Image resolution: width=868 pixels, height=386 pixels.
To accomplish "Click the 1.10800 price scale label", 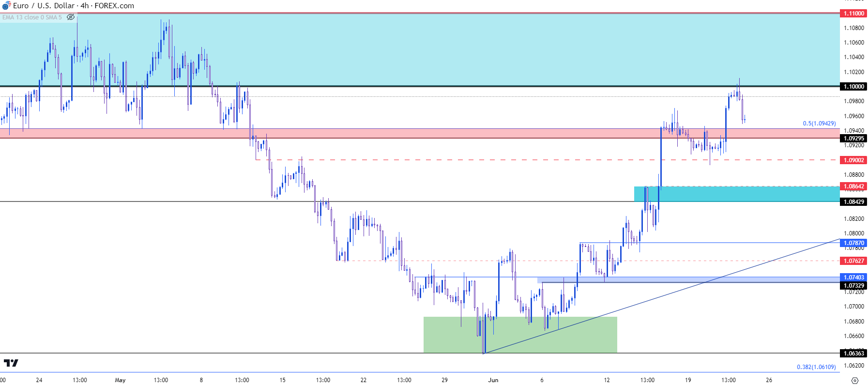I will 853,28.
